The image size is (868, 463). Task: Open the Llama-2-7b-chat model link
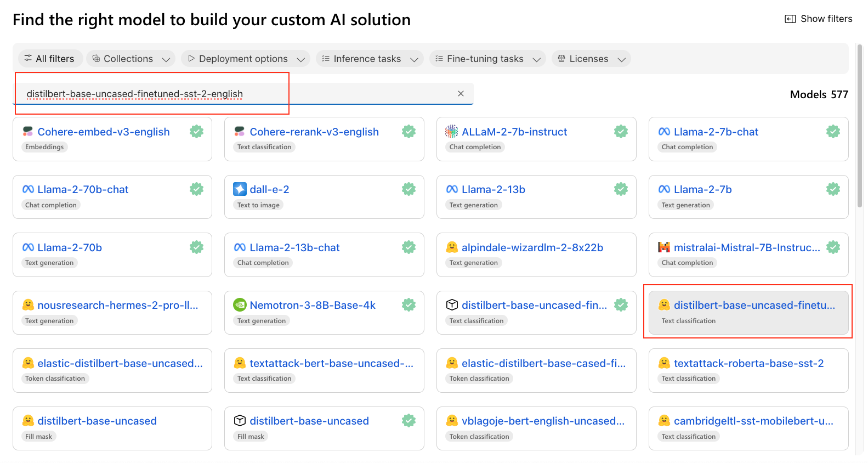pos(716,132)
